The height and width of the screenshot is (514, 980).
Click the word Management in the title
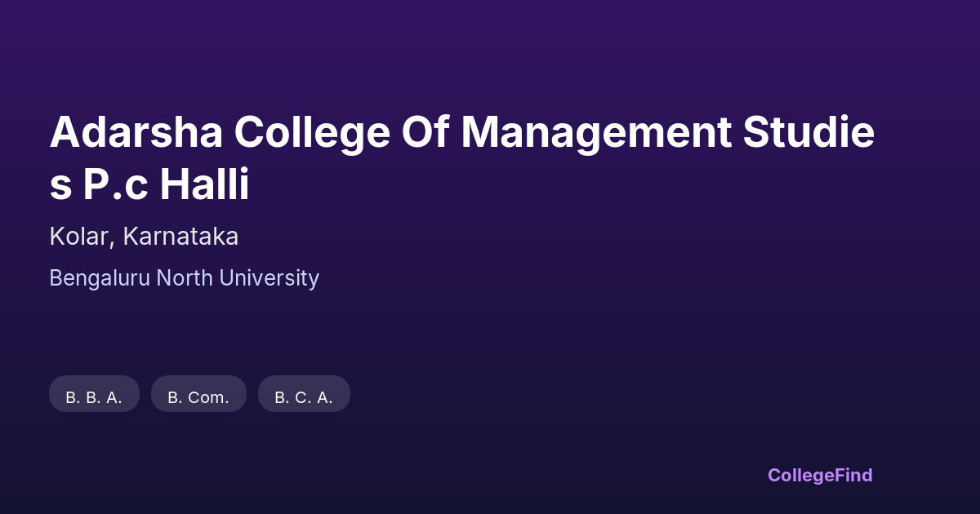coord(596,133)
